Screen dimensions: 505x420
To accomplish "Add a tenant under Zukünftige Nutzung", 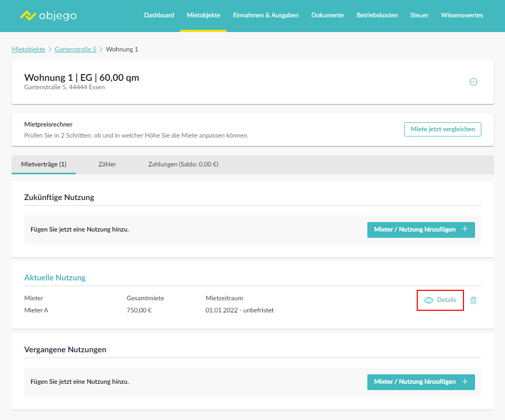I will click(x=420, y=229).
